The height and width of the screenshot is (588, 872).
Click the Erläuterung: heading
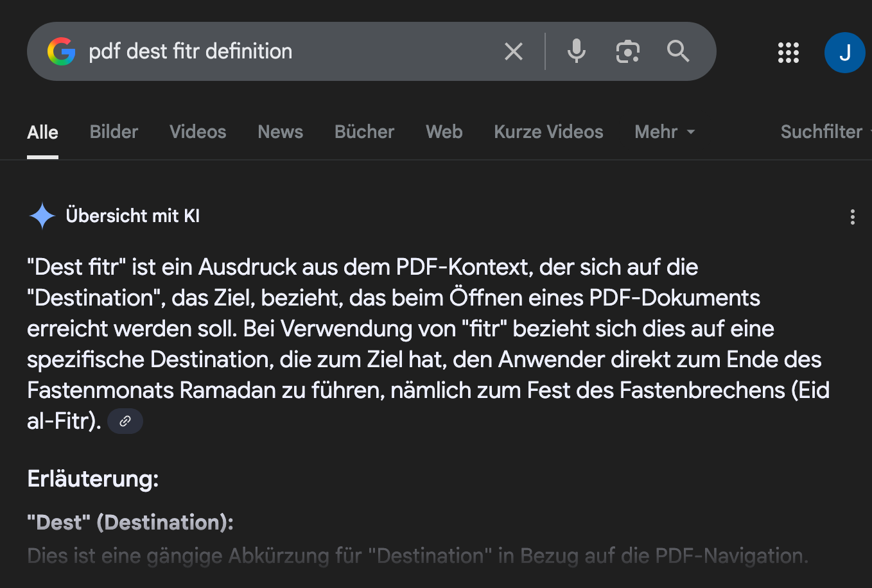pyautogui.click(x=93, y=479)
